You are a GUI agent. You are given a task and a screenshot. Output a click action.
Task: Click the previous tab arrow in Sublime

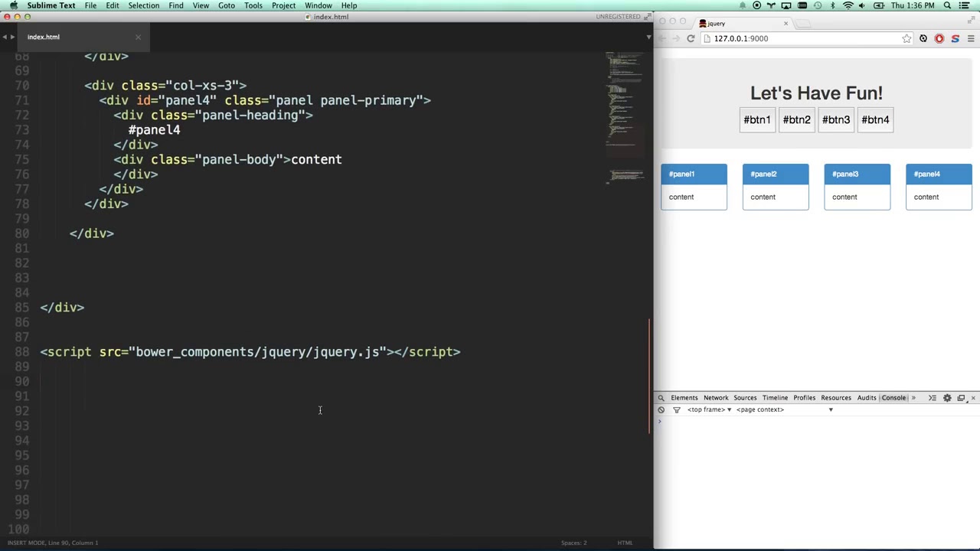point(5,37)
